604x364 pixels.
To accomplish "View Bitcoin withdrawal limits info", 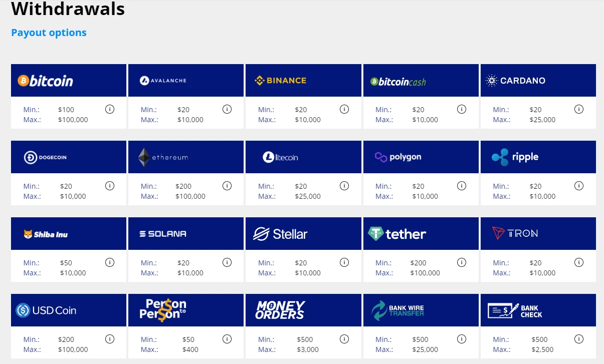I will 110,109.
